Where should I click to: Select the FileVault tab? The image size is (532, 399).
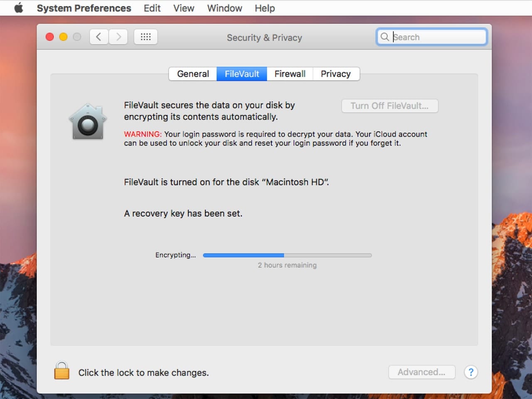click(242, 74)
